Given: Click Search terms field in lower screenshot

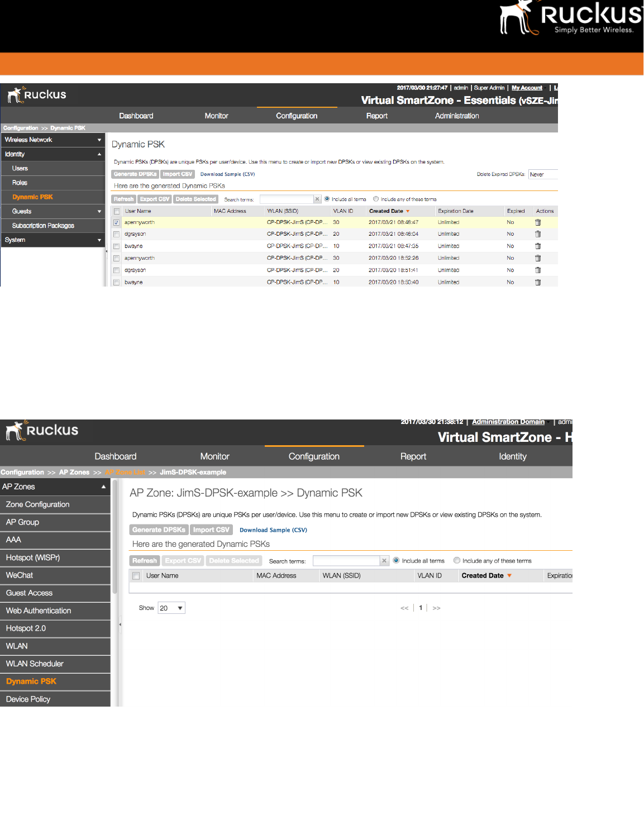Looking at the screenshot, I should click(x=346, y=561).
